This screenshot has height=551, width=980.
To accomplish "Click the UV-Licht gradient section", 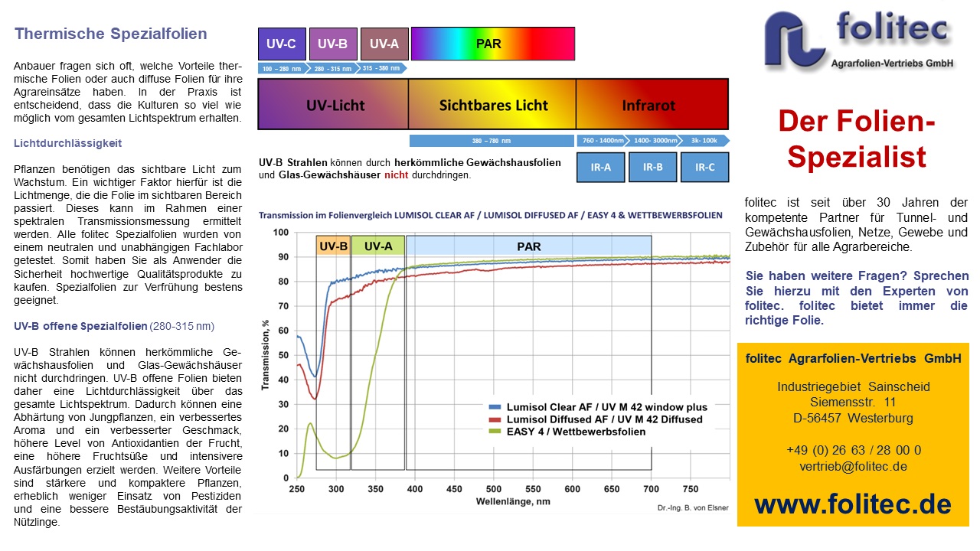I will [x=333, y=104].
